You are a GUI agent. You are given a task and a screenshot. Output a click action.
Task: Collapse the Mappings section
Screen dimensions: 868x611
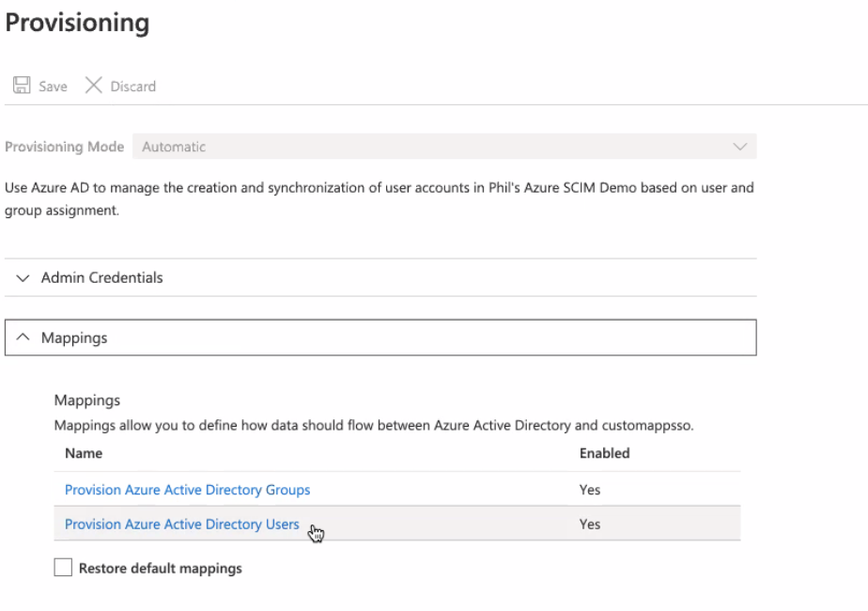74,337
